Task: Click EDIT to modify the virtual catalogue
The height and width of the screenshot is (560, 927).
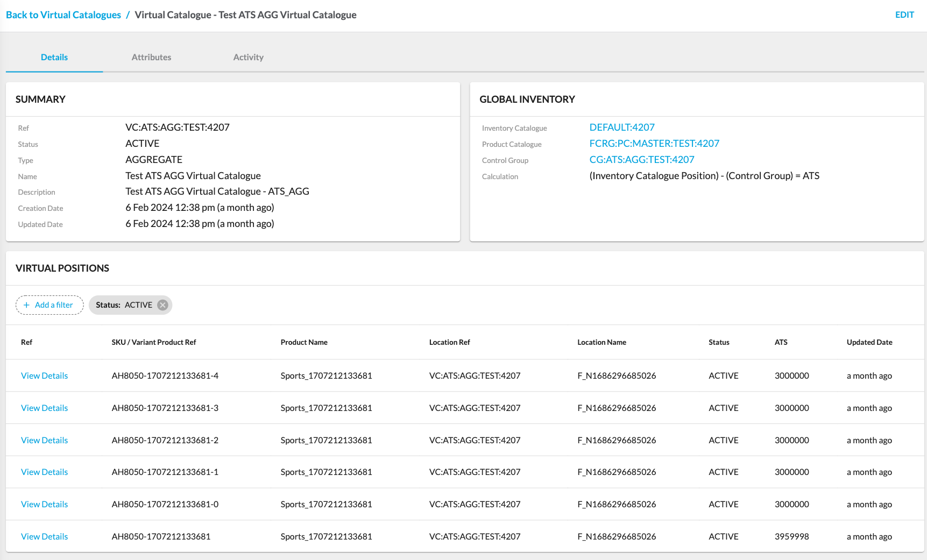Action: click(x=904, y=15)
